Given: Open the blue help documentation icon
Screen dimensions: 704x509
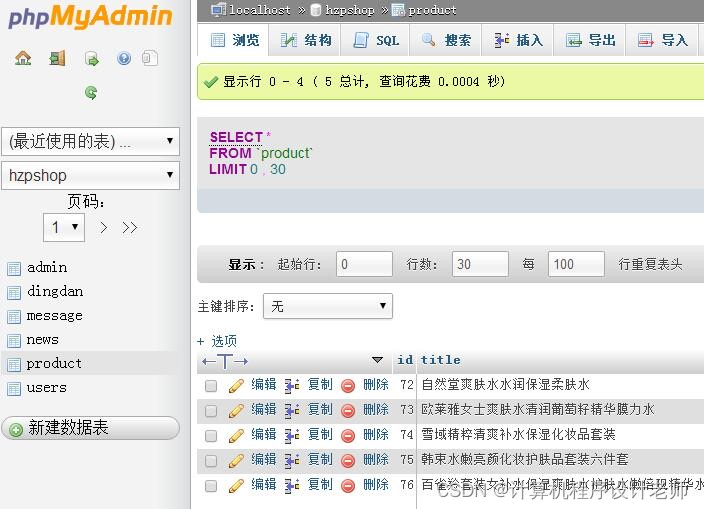Looking at the screenshot, I should tap(124, 58).
